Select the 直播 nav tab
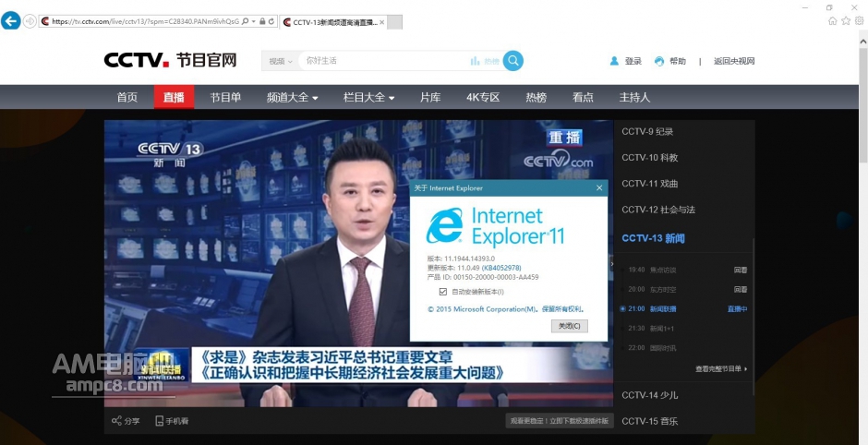 coord(174,98)
